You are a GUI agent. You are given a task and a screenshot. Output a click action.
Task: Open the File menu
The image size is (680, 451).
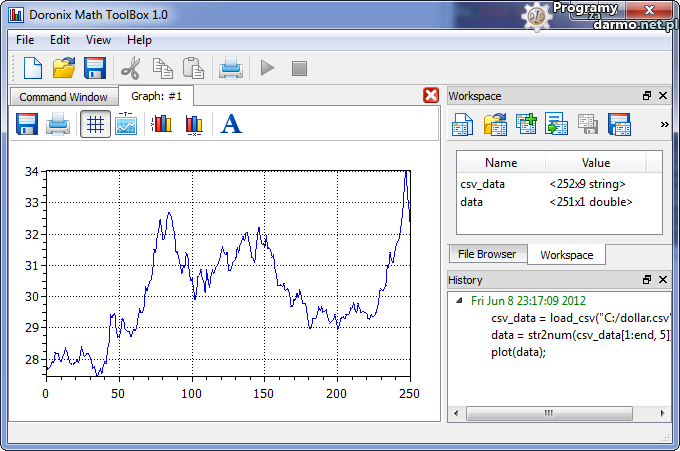pos(25,40)
